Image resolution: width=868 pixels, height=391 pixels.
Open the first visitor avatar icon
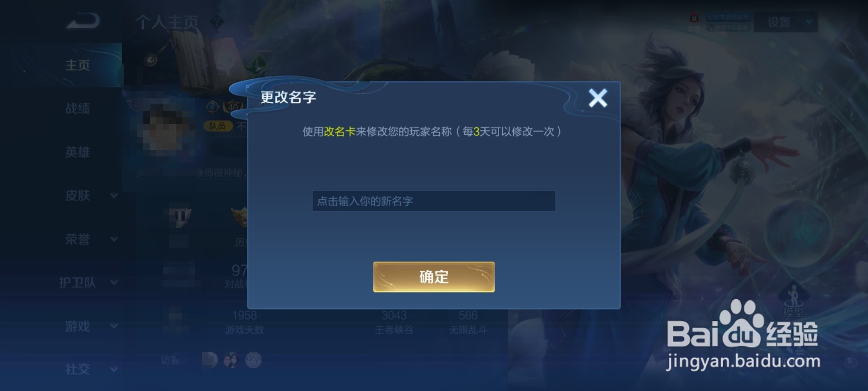(x=209, y=360)
